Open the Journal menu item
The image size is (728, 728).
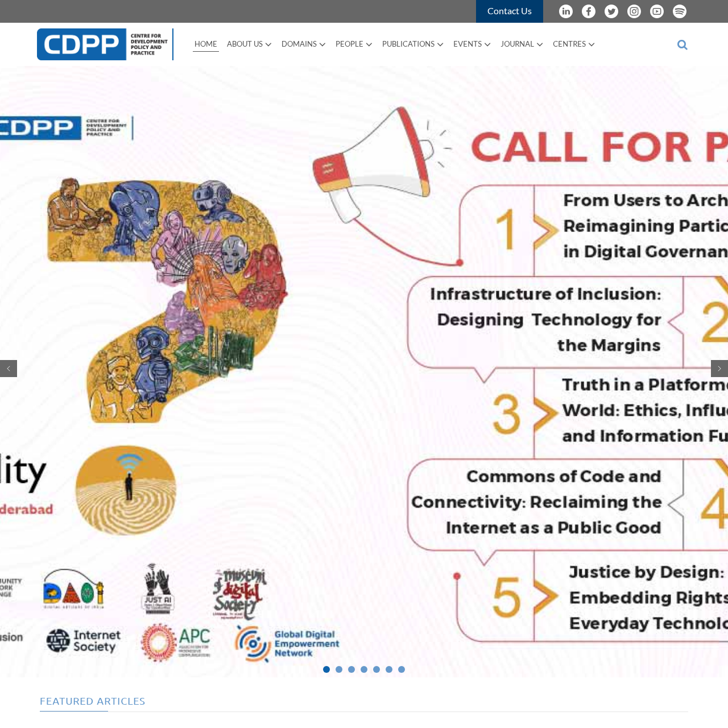(x=521, y=44)
